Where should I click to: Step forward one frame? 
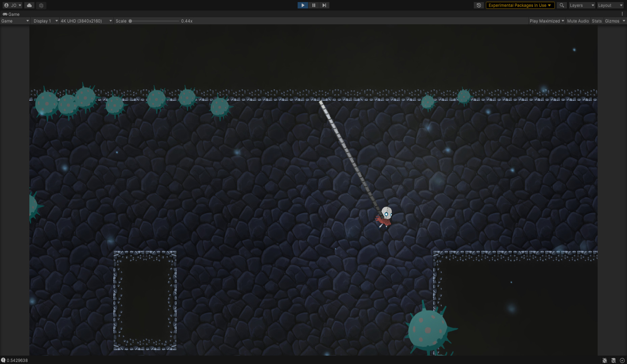(x=324, y=5)
